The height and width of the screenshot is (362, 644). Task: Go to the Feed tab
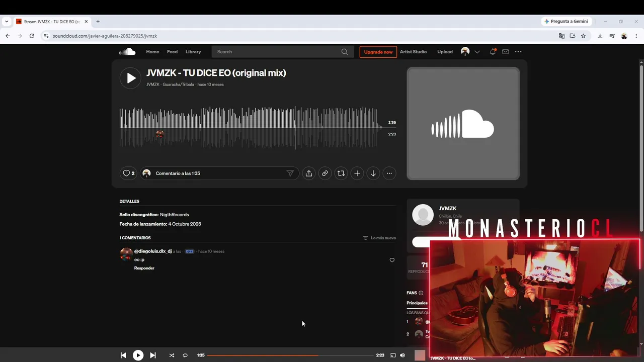[x=172, y=52]
